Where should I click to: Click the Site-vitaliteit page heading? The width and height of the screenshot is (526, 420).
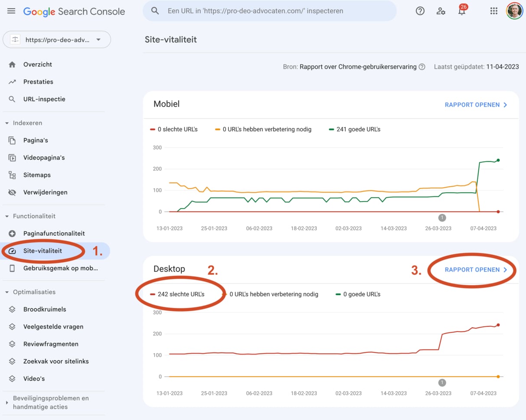[171, 39]
